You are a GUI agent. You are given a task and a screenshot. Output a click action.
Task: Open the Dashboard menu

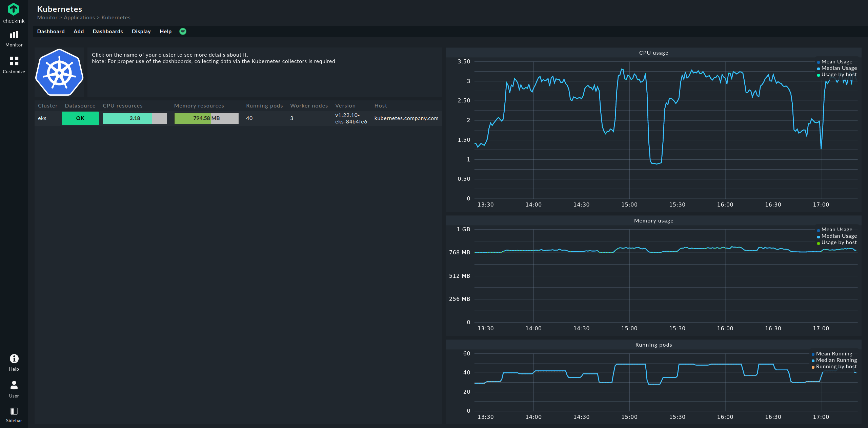tap(51, 31)
